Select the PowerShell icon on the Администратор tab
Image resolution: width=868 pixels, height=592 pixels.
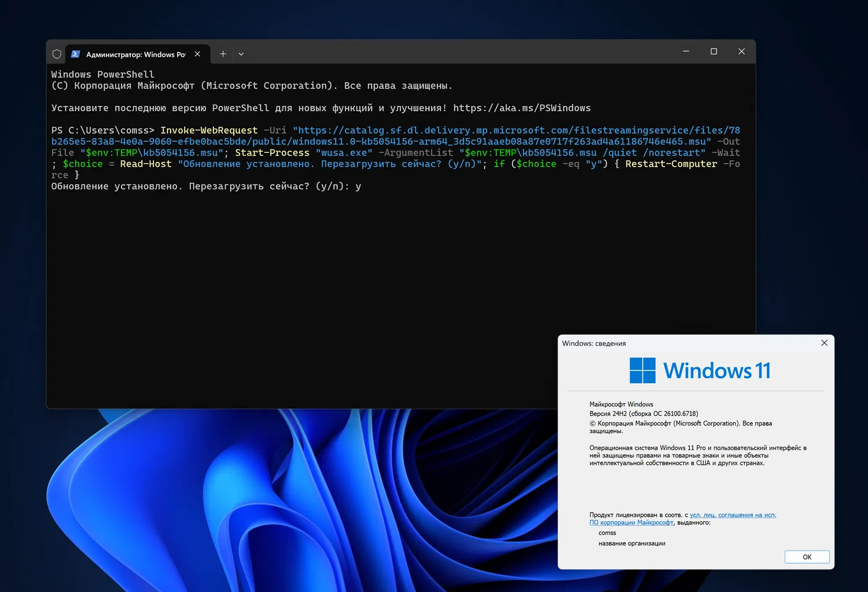75,54
